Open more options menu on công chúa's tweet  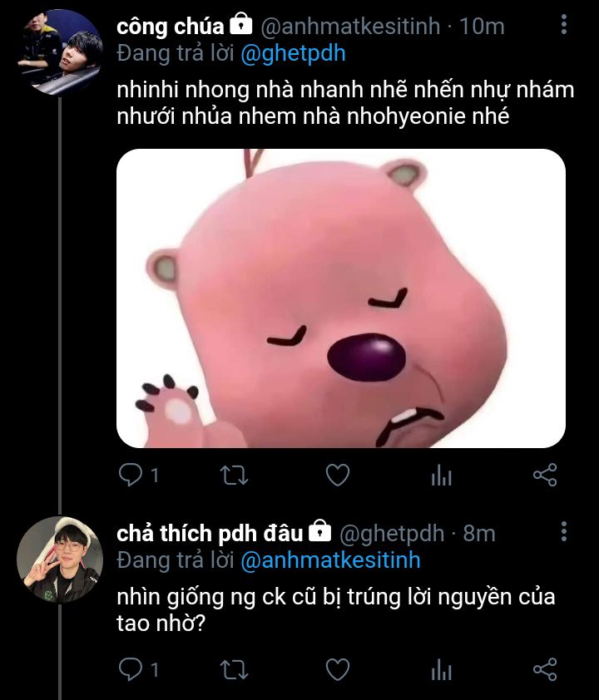564,24
